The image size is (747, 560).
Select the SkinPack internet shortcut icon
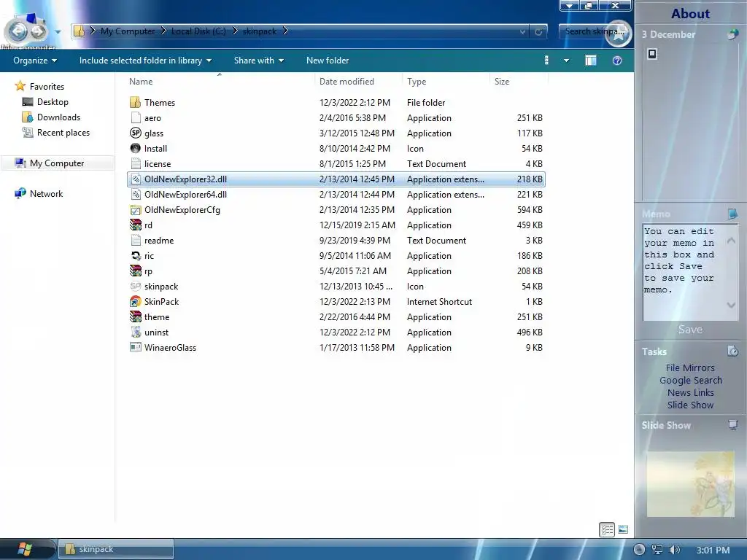pyautogui.click(x=135, y=301)
